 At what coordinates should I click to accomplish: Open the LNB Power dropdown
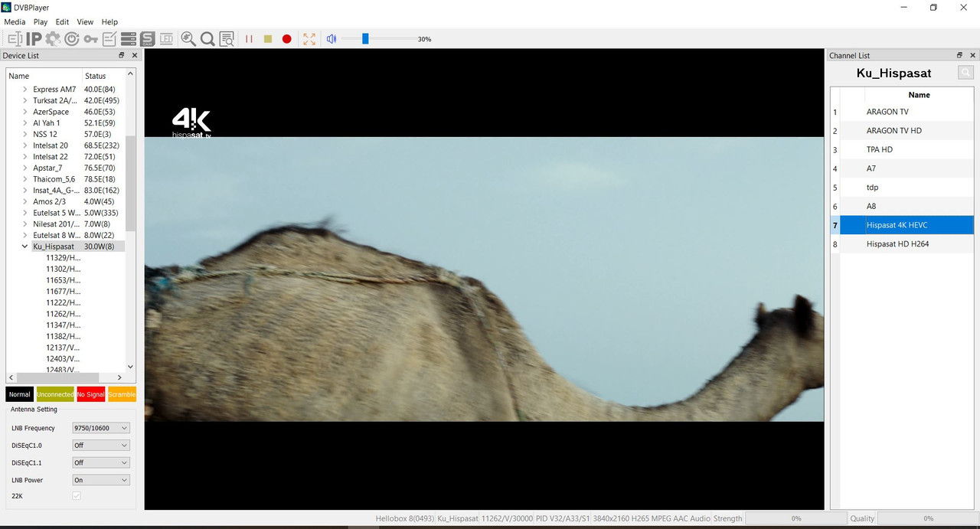pos(101,480)
